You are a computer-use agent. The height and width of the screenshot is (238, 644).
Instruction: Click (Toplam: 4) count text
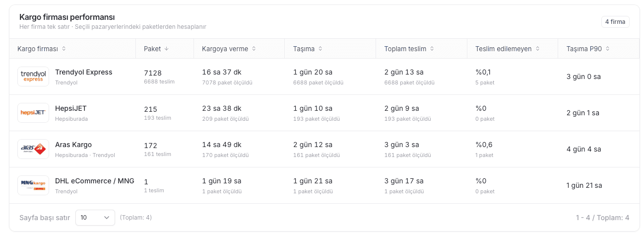(x=136, y=218)
